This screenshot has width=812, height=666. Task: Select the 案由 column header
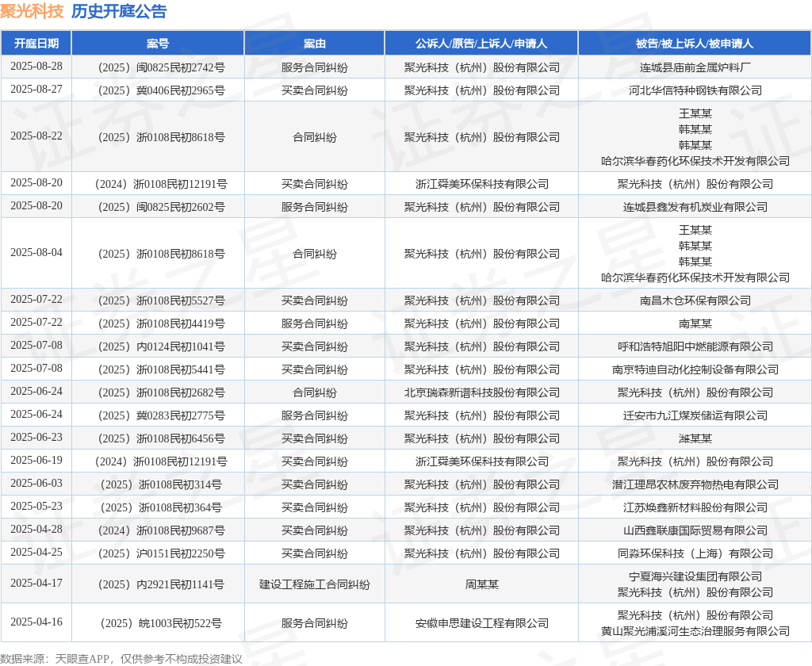point(314,44)
